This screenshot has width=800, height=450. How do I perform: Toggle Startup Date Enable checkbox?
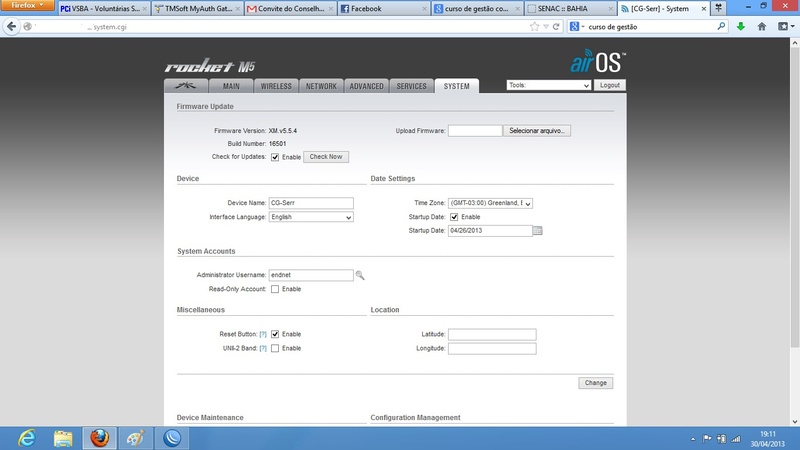click(454, 217)
